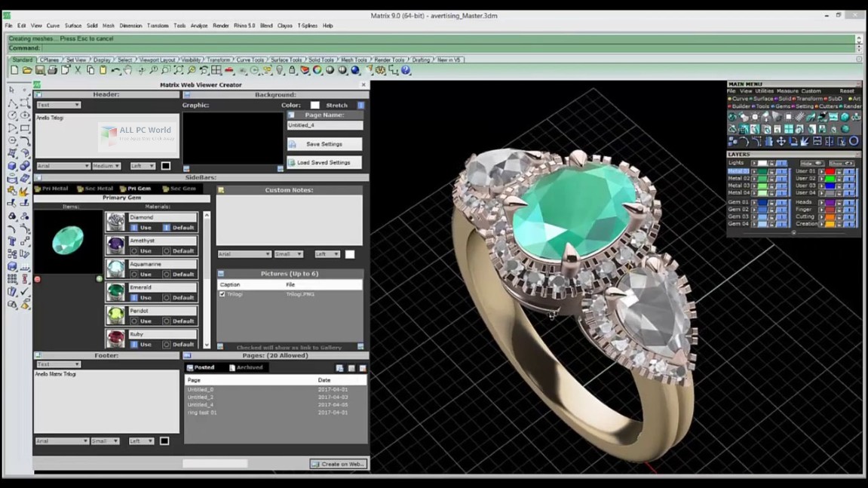Image resolution: width=868 pixels, height=488 pixels.
Task: Click the Page Name input field
Action: point(325,125)
